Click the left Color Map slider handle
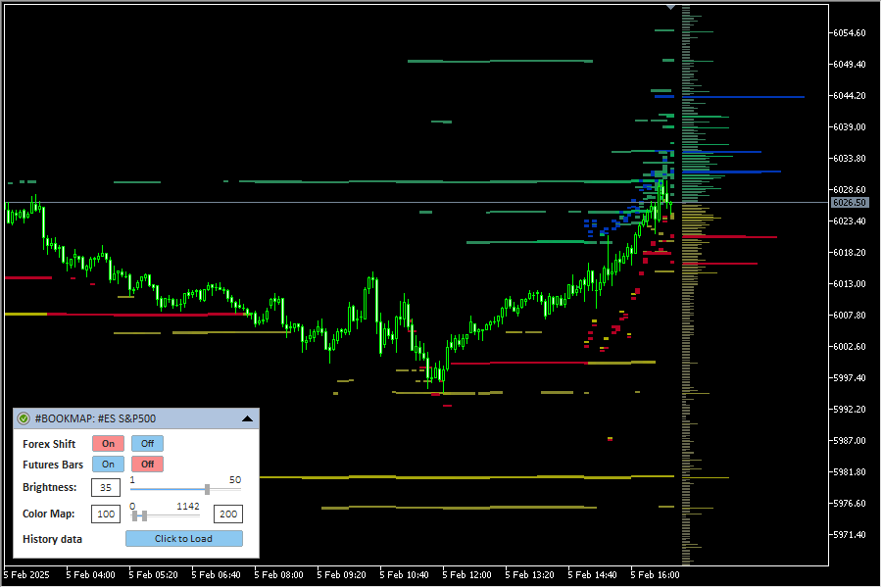 click(x=134, y=515)
